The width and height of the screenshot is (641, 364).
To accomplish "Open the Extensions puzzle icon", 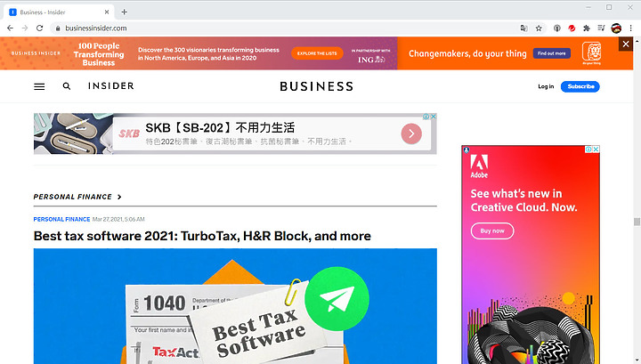I will [x=587, y=28].
